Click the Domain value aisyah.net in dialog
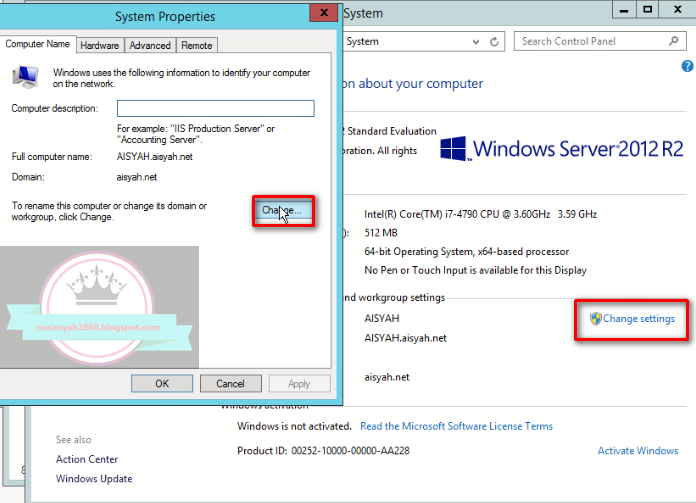The height and width of the screenshot is (503, 696). point(137,177)
